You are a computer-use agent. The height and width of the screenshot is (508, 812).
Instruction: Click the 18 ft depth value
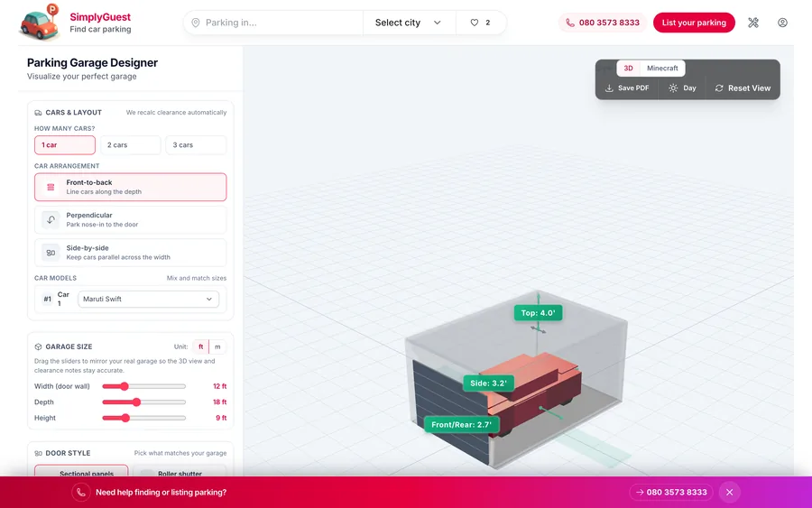click(x=219, y=402)
